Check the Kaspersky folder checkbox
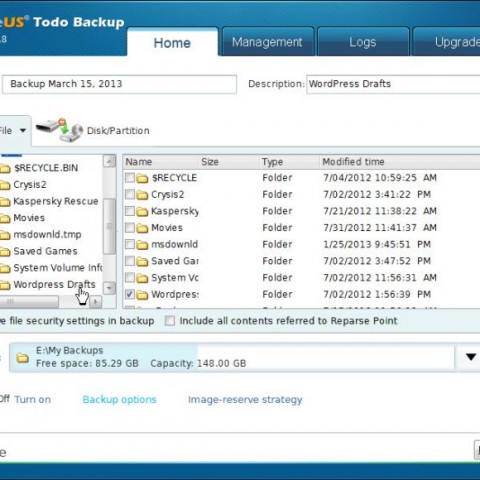 (130, 211)
